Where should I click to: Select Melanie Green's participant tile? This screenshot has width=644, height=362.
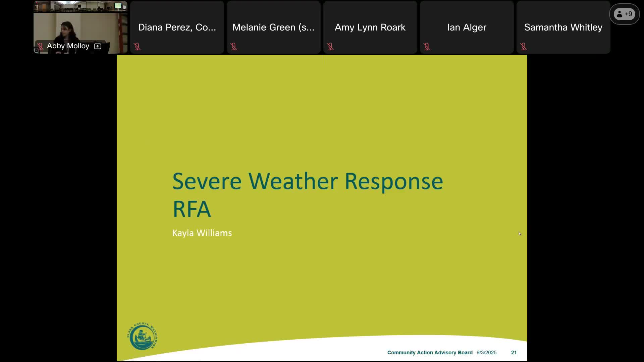pos(274,27)
